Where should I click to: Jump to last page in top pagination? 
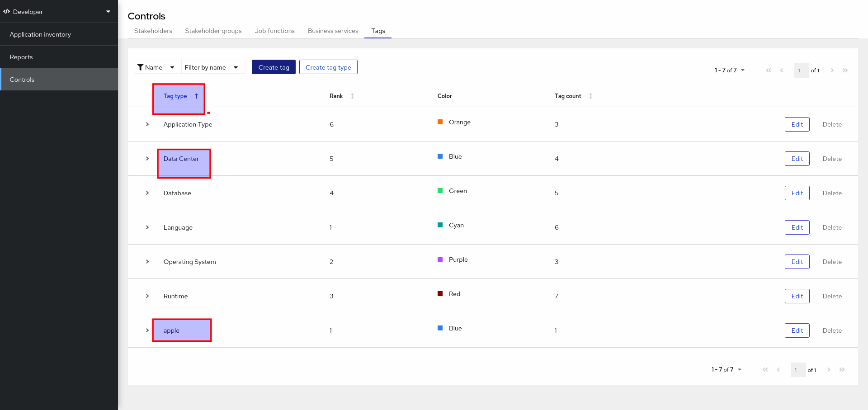click(845, 70)
